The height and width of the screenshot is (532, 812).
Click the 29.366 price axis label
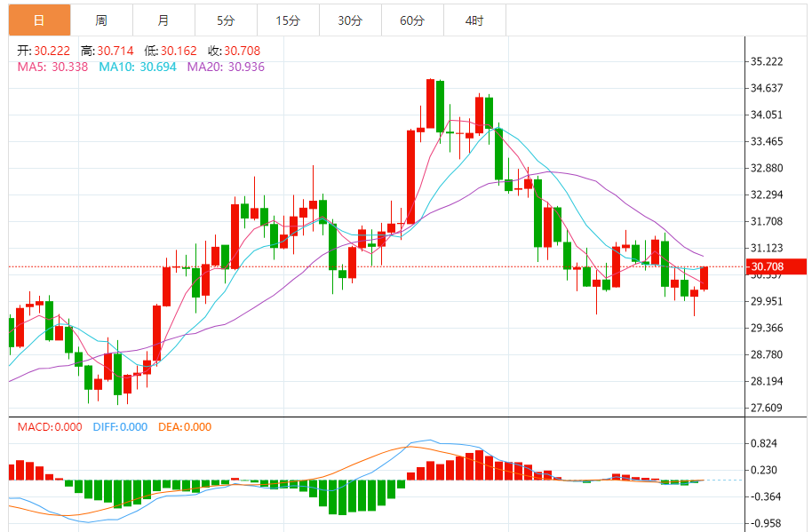pyautogui.click(x=767, y=328)
